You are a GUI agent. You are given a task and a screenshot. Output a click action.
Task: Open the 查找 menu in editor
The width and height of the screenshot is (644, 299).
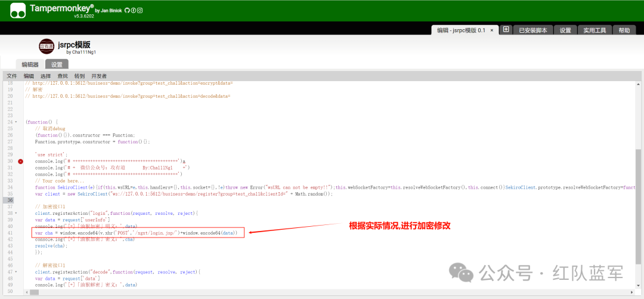[63, 76]
